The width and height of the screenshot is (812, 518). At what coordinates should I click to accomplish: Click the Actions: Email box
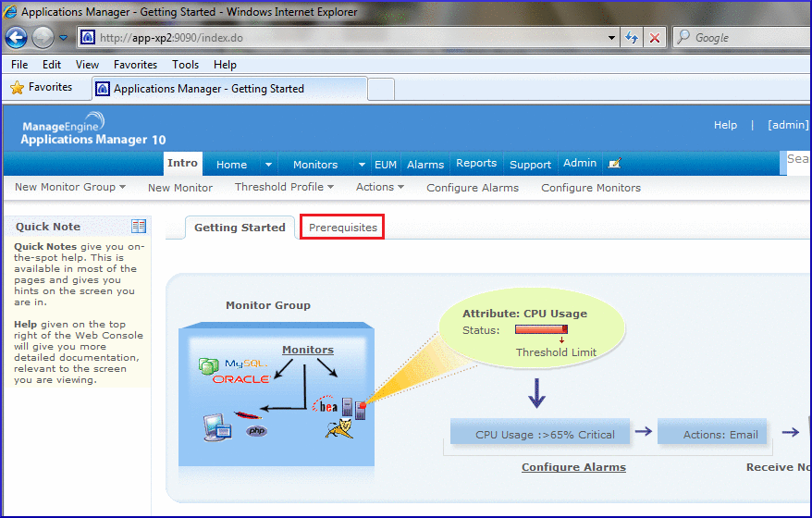pyautogui.click(x=712, y=431)
